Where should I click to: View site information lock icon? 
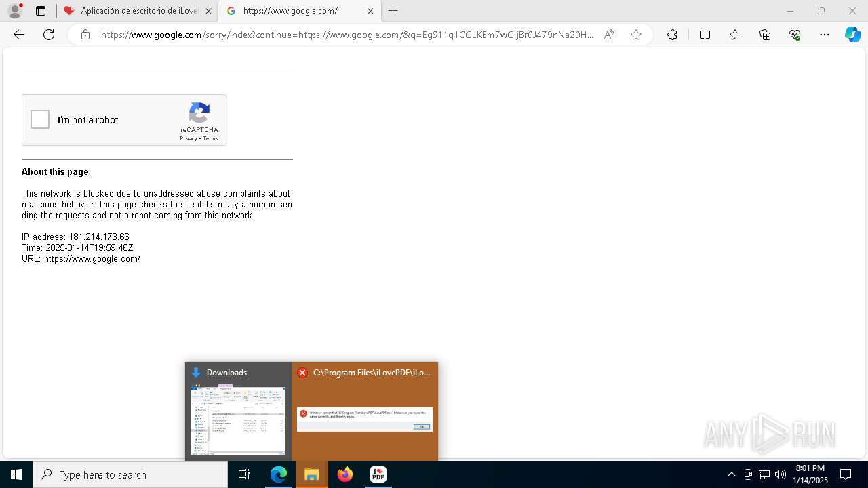85,35
